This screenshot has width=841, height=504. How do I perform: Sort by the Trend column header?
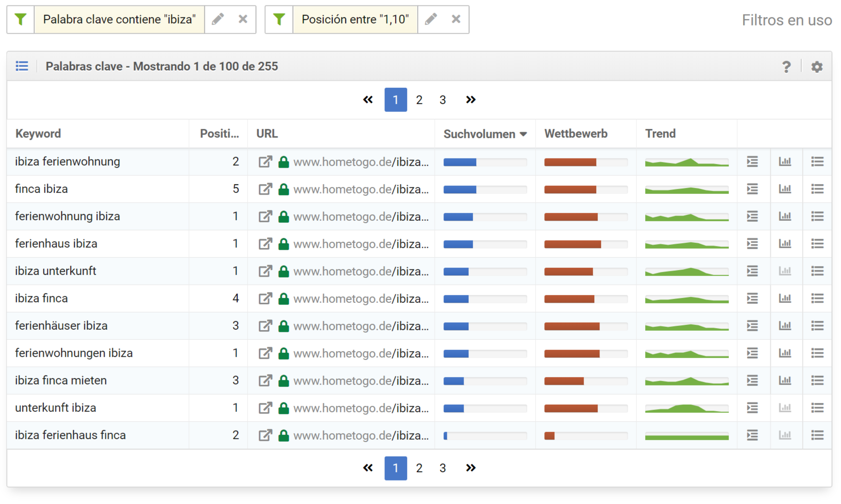661,134
